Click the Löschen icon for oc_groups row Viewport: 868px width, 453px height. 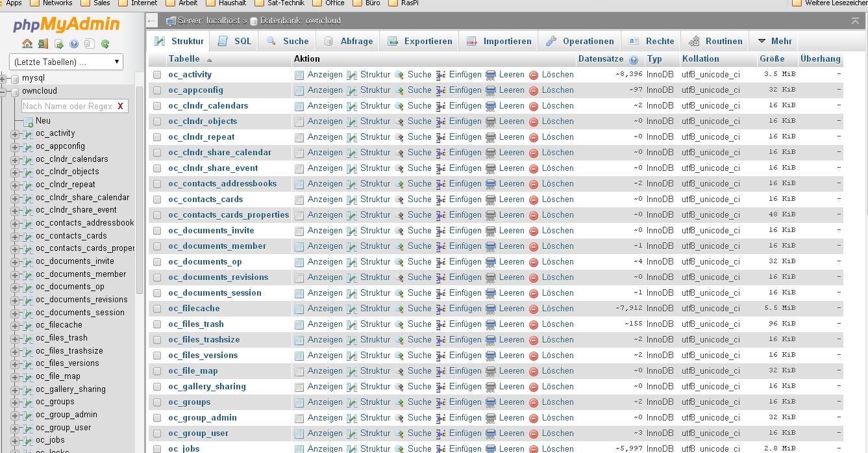pos(534,402)
